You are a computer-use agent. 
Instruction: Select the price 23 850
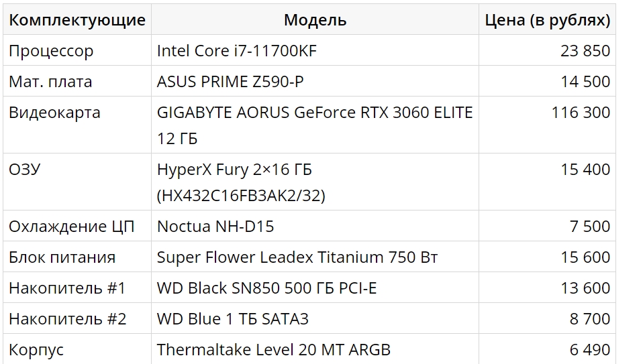[x=585, y=51]
